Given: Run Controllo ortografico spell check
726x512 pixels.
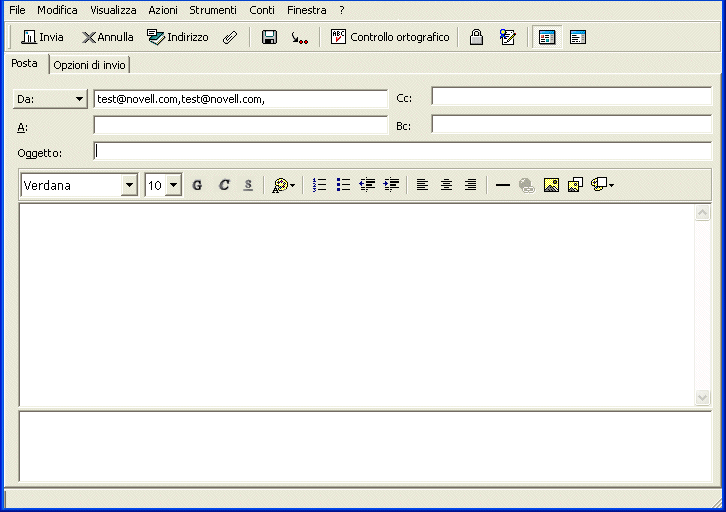Looking at the screenshot, I should (x=390, y=37).
